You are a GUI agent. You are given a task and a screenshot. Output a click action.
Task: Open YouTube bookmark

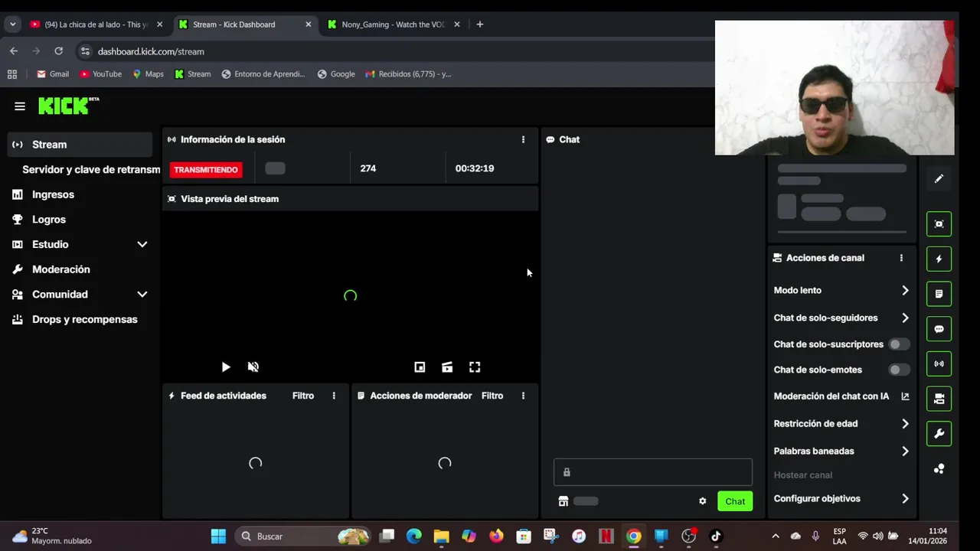(100, 74)
